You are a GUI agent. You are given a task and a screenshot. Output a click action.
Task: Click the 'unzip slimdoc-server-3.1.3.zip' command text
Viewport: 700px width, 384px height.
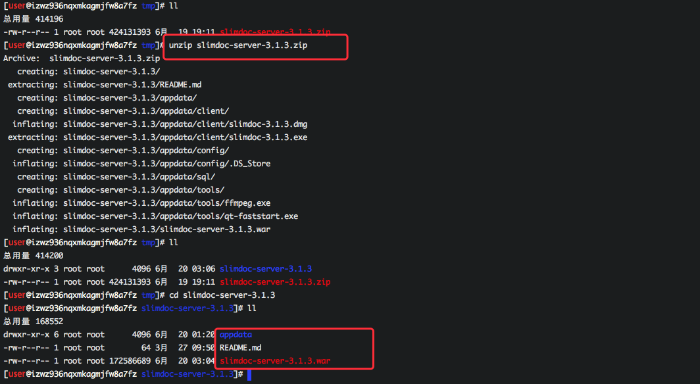pyautogui.click(x=238, y=45)
